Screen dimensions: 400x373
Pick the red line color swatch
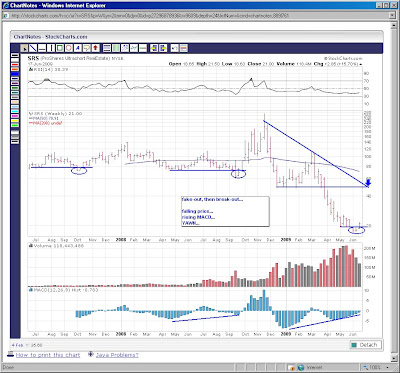point(15,65)
